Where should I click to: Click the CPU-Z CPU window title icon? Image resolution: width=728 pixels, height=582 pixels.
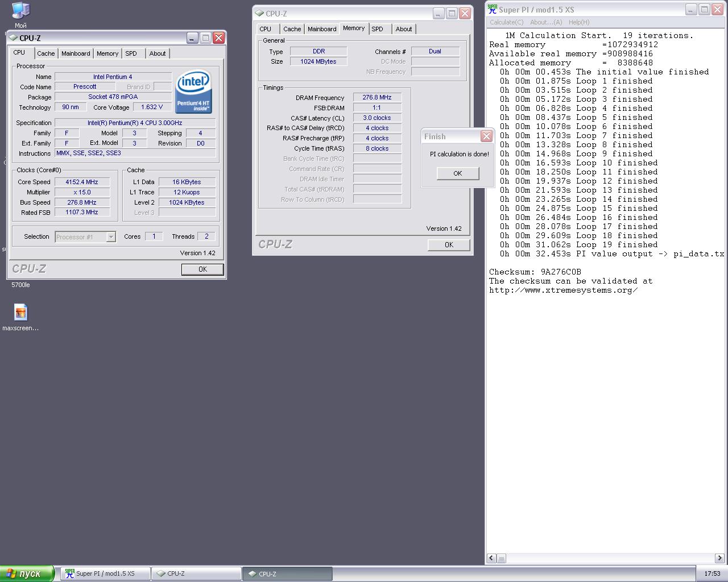point(14,38)
